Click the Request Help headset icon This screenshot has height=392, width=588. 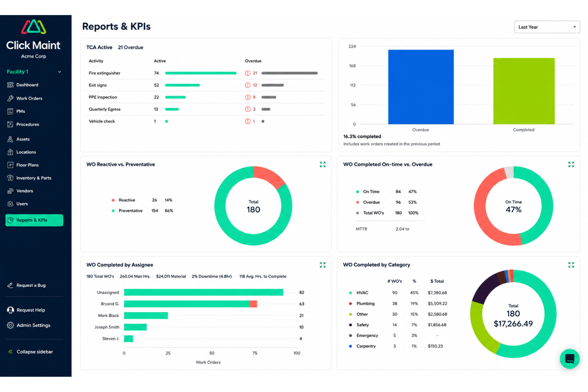pyautogui.click(x=10, y=310)
